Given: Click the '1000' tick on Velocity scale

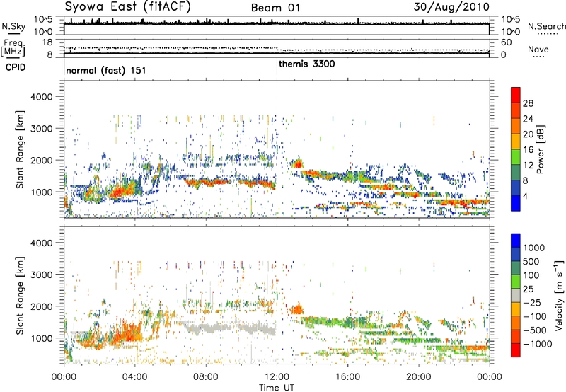Looking at the screenshot, I should click(533, 248).
